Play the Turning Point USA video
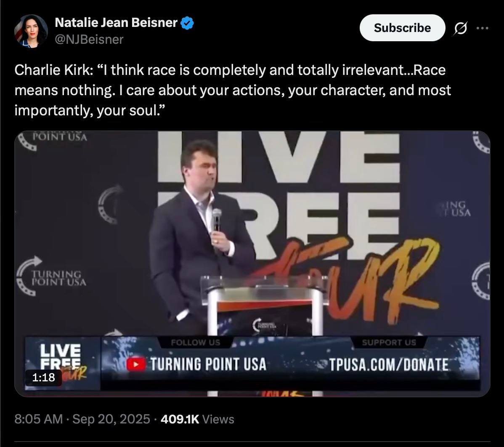 click(252, 264)
